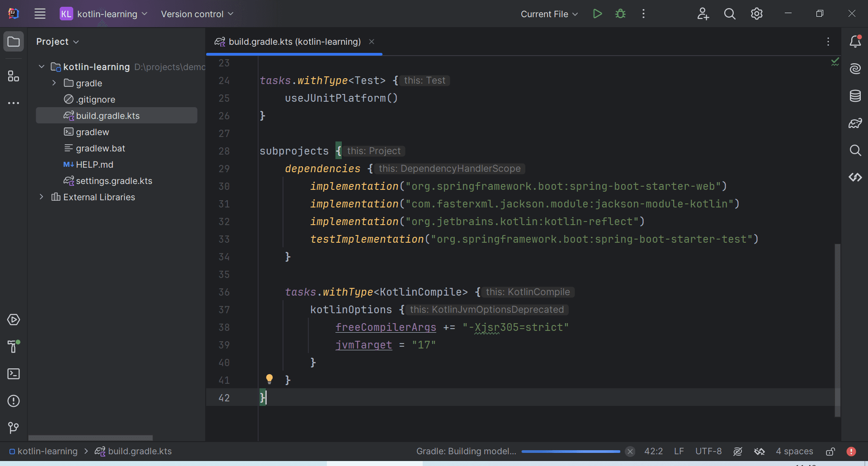The width and height of the screenshot is (868, 466).
Task: Open the AI Assistant spiral icon
Action: coord(855,69)
